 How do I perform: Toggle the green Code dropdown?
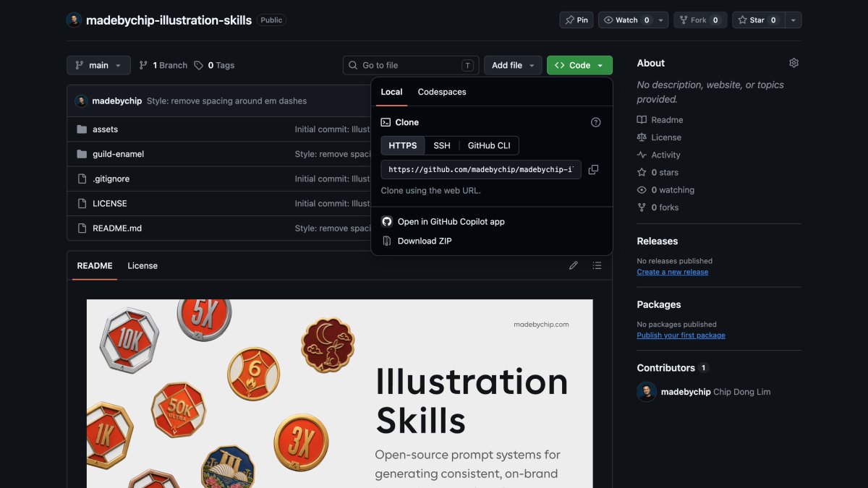[579, 65]
